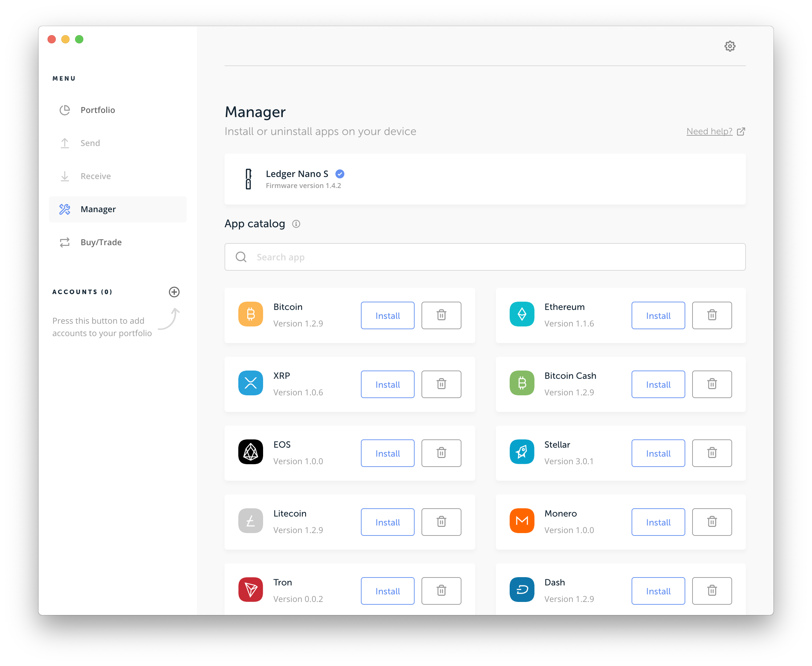Uninstall Litecoin using its trash icon
Screen dimensions: 812x666
click(441, 522)
